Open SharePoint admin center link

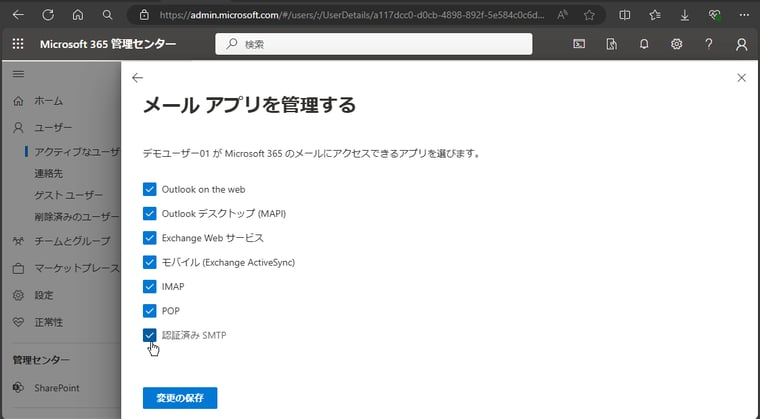tap(57, 388)
